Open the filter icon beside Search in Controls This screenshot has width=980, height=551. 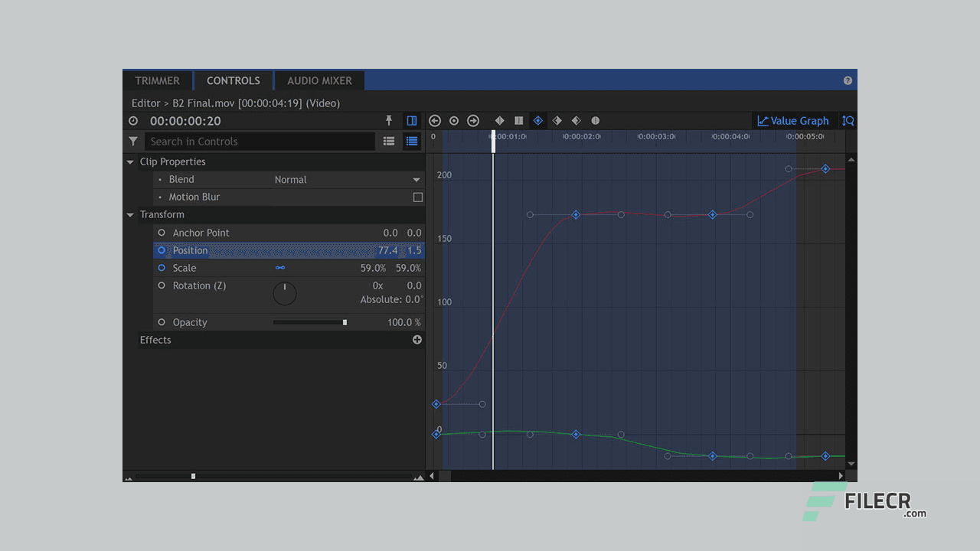(x=133, y=141)
